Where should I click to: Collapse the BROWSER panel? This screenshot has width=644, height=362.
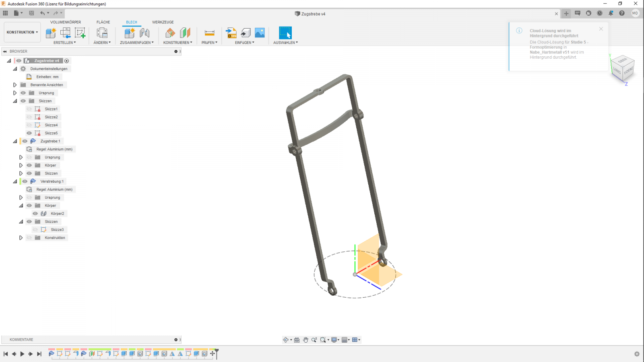pyautogui.click(x=5, y=51)
